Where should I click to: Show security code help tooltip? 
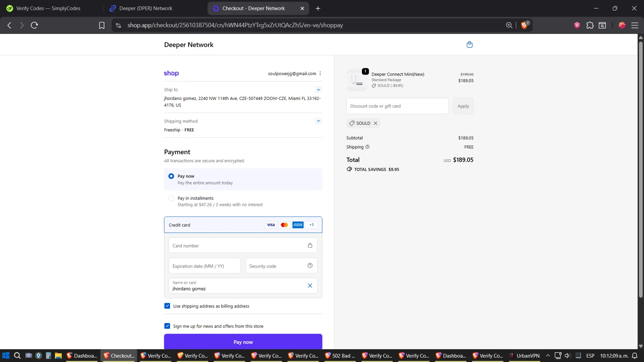(310, 265)
